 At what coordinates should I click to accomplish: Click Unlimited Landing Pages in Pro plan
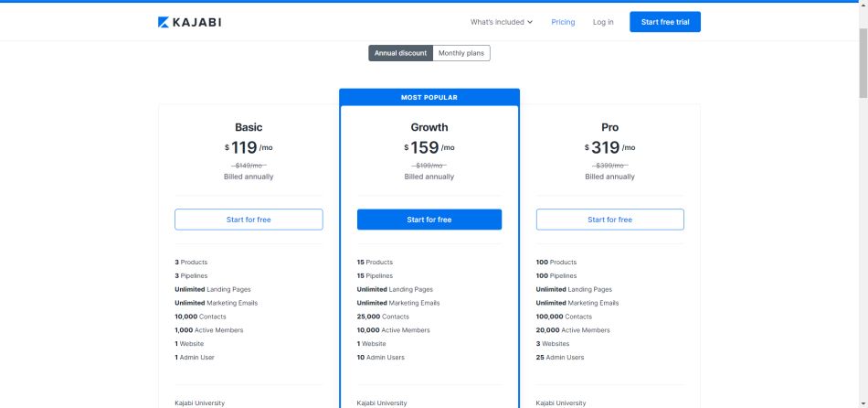pyautogui.click(x=574, y=289)
